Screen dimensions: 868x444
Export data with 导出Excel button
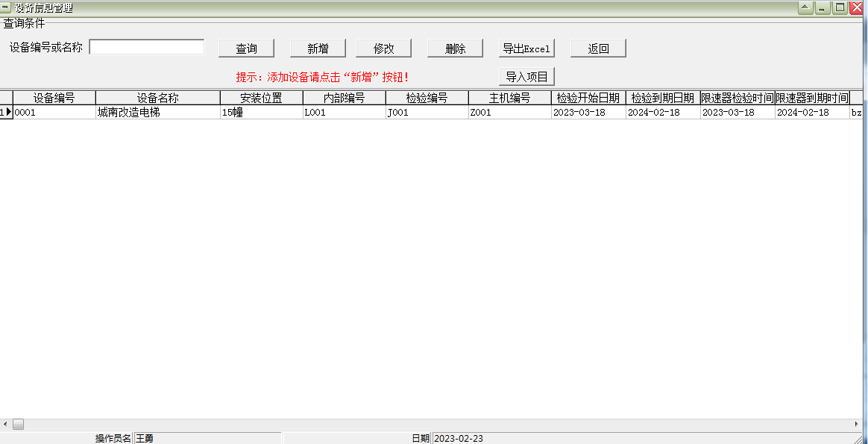pos(526,49)
